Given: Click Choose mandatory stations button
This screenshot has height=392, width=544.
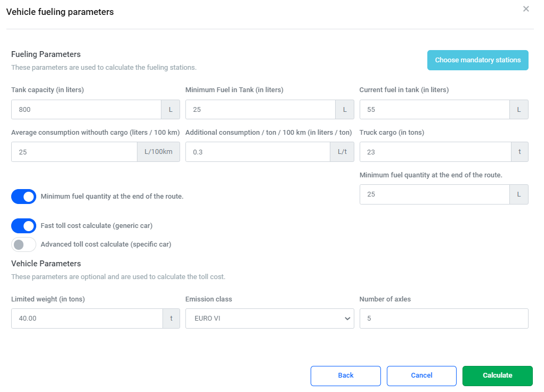Looking at the screenshot, I should [477, 60].
